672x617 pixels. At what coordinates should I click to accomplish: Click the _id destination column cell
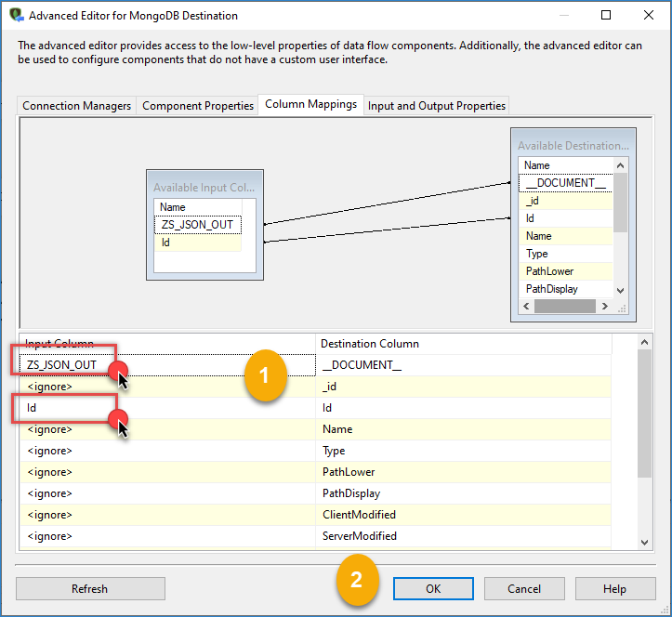pos(463,387)
